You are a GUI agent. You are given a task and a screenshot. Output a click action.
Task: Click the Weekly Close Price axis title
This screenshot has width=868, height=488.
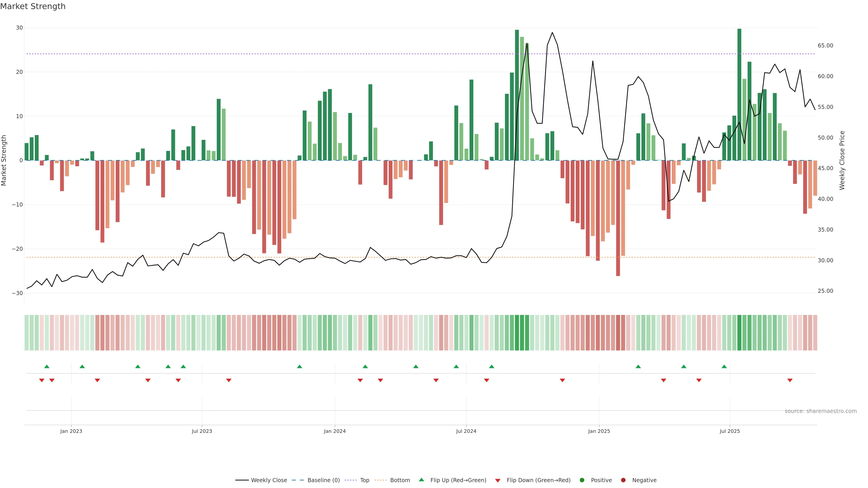tap(842, 160)
